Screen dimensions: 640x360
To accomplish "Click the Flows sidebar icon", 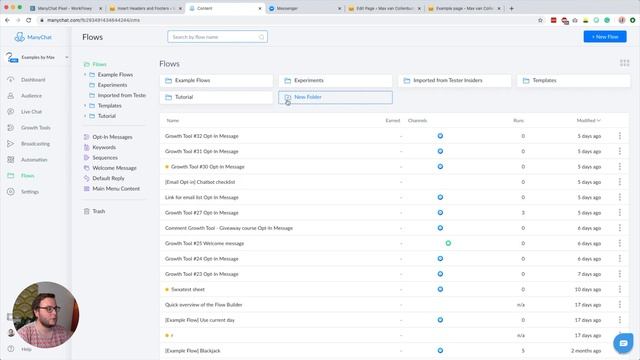I will pos(11,176).
